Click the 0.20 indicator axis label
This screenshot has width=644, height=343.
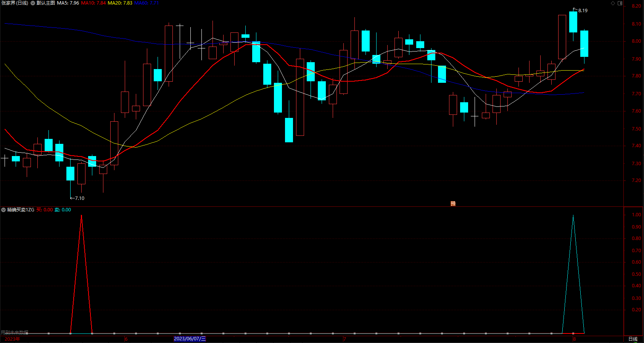(x=636, y=310)
